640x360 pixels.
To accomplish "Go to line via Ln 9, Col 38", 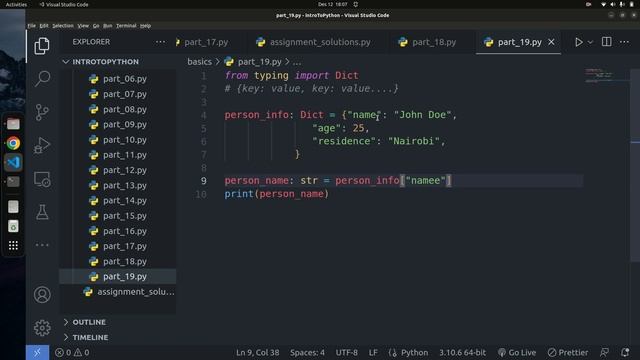I will pyautogui.click(x=258, y=353).
